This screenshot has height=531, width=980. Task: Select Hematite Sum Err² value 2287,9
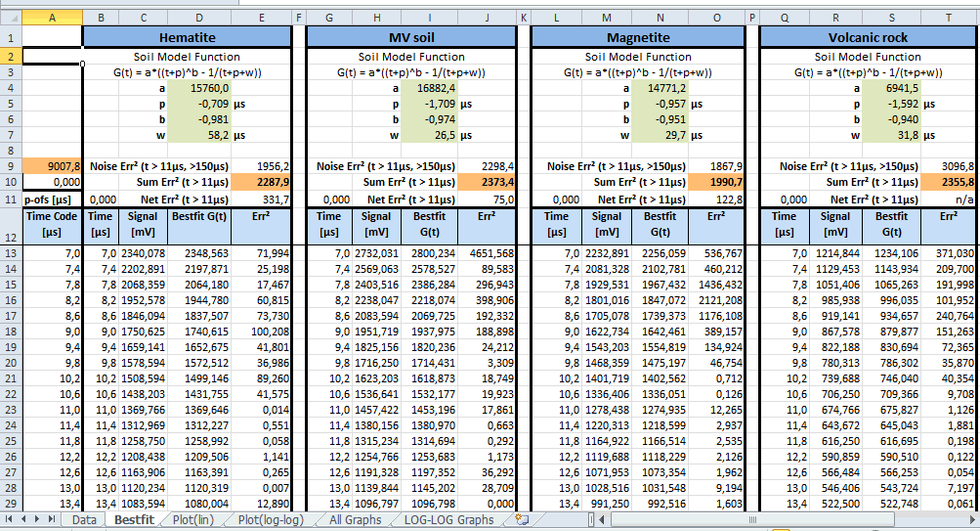(261, 182)
